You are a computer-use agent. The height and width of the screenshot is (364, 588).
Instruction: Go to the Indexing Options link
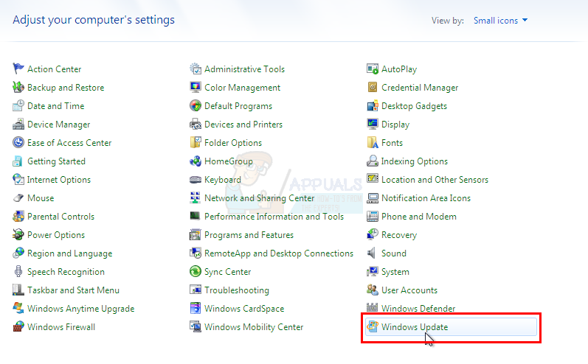[x=415, y=161]
